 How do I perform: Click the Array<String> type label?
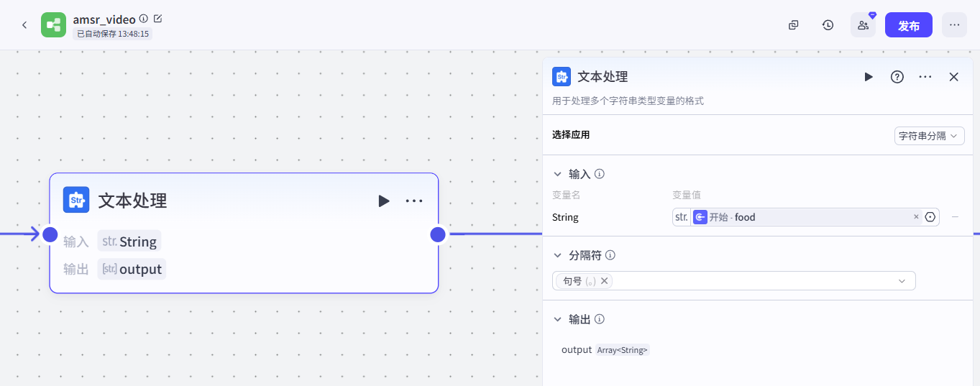coord(623,350)
